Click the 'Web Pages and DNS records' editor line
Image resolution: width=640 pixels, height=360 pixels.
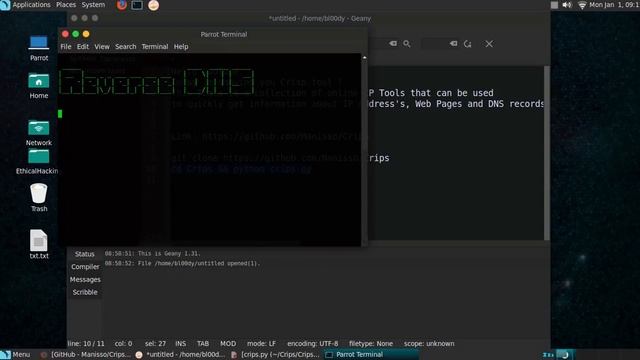(x=480, y=104)
